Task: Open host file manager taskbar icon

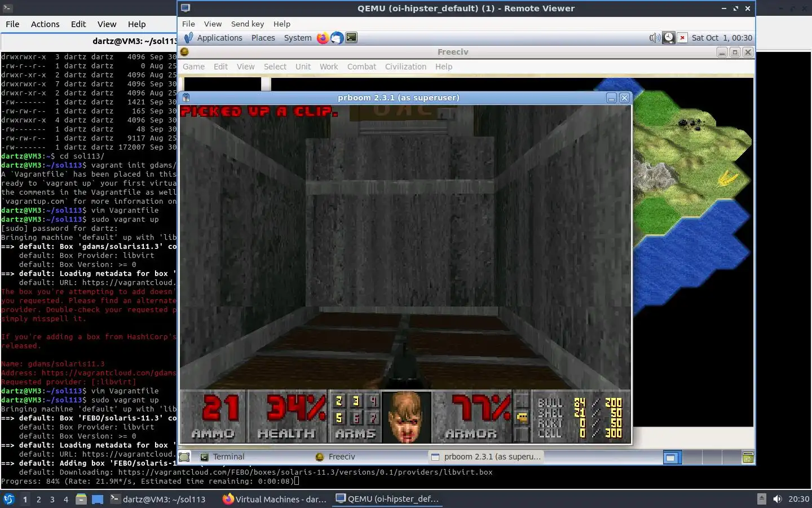Action: point(81,499)
